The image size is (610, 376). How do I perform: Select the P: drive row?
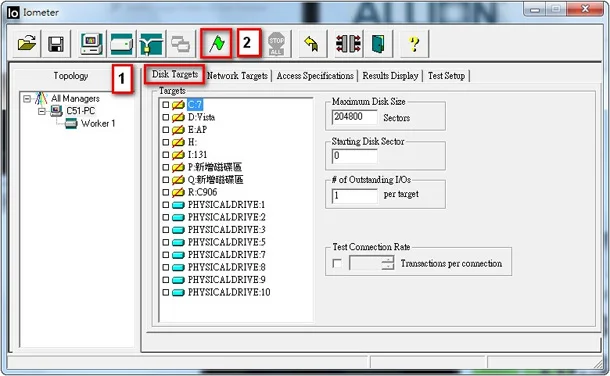coord(215,167)
